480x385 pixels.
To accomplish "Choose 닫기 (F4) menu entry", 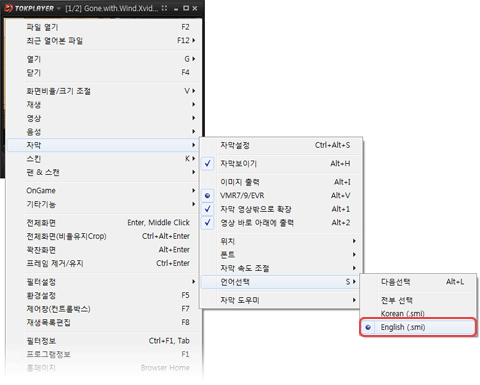I will point(104,72).
